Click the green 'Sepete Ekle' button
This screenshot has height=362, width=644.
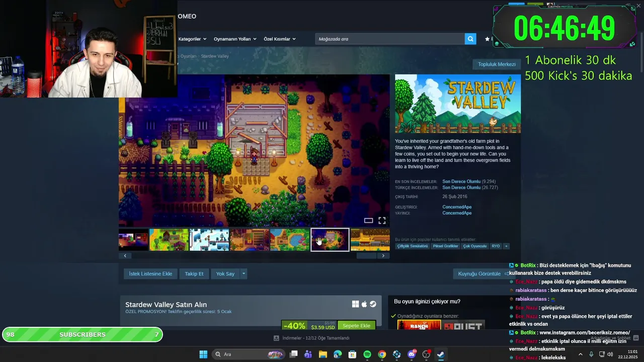[x=356, y=325]
